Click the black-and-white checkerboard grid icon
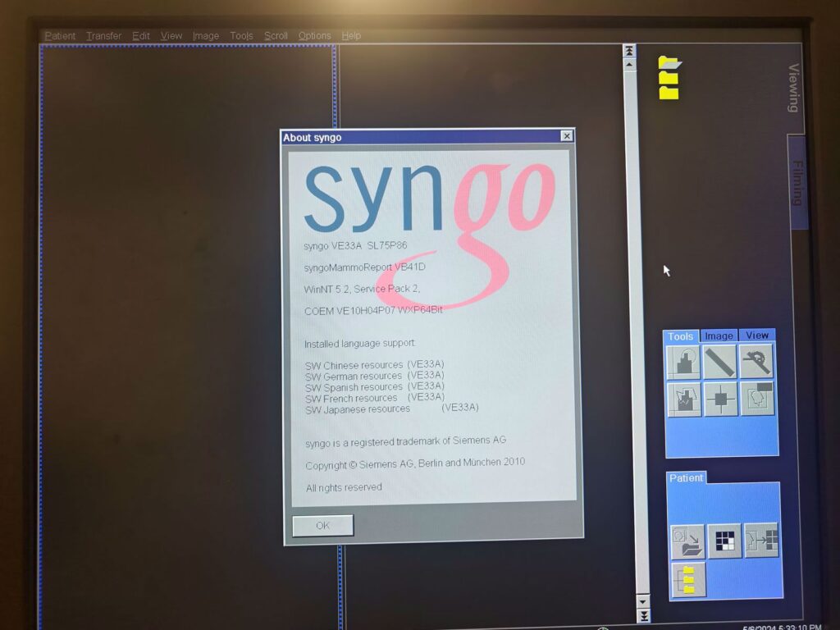Image resolution: width=840 pixels, height=630 pixels. [724, 541]
